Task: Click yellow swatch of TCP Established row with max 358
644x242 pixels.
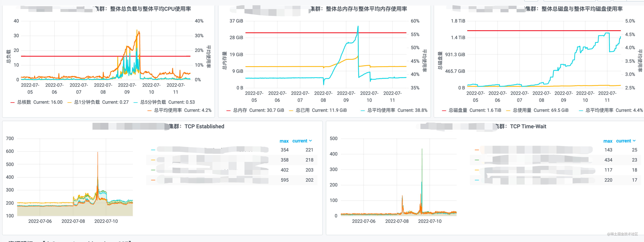Action: 153,160
